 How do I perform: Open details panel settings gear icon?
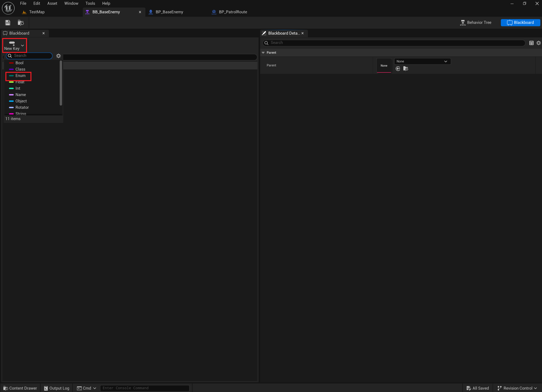pos(538,43)
